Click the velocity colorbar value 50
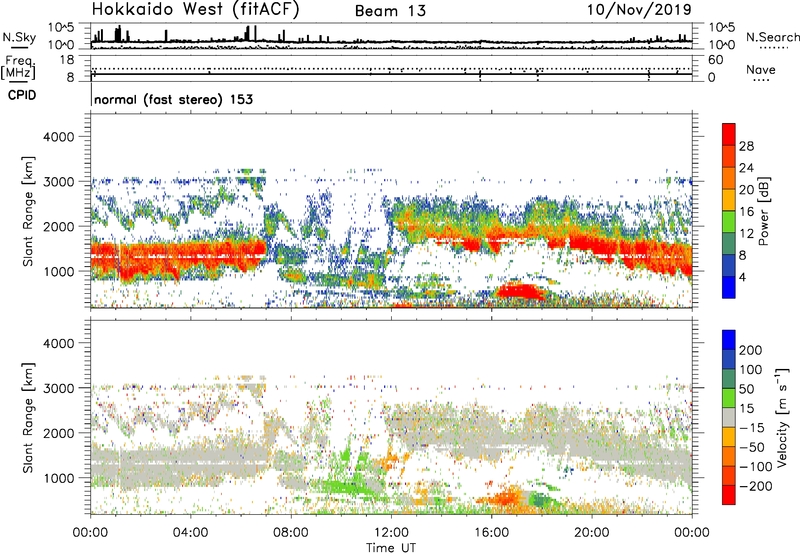 pos(746,389)
